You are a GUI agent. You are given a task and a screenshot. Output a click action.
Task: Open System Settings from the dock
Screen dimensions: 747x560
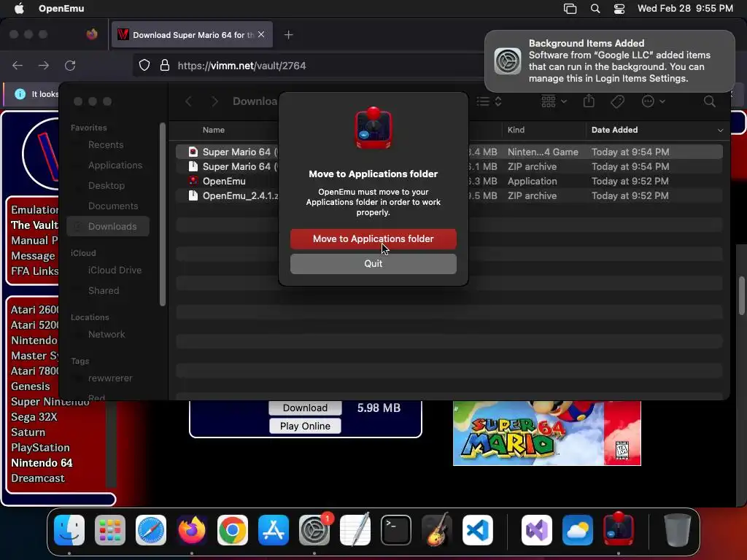[314, 530]
